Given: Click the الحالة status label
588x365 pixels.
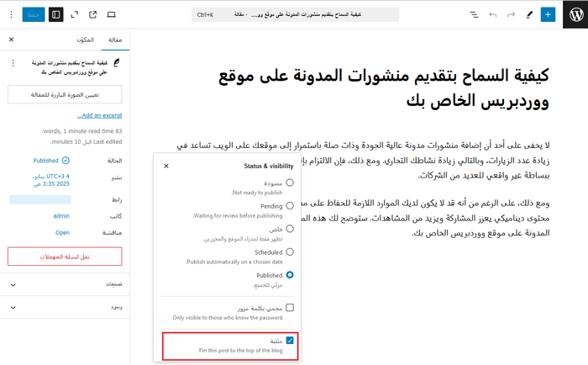Looking at the screenshot, I should [x=114, y=161].
